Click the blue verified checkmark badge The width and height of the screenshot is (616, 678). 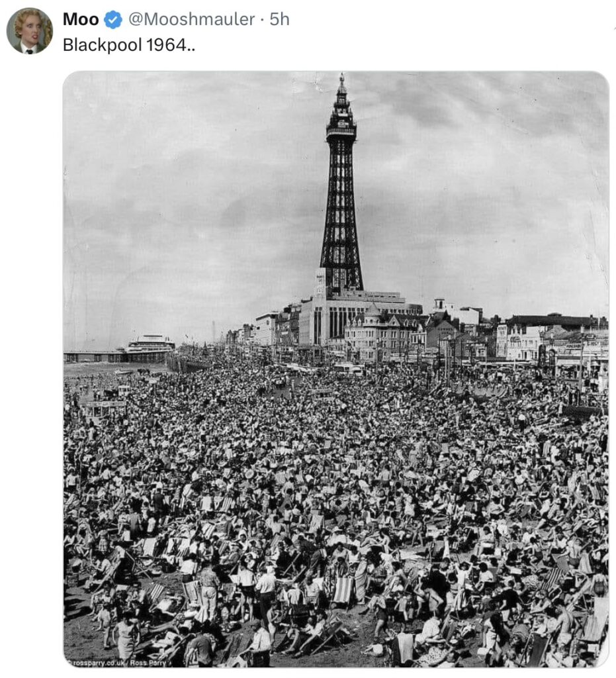[x=113, y=20]
